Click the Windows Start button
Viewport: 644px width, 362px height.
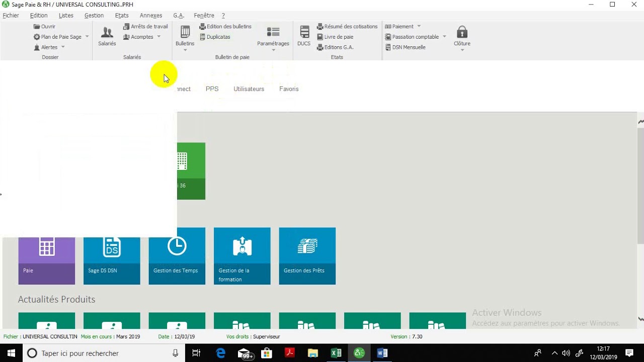click(11, 353)
